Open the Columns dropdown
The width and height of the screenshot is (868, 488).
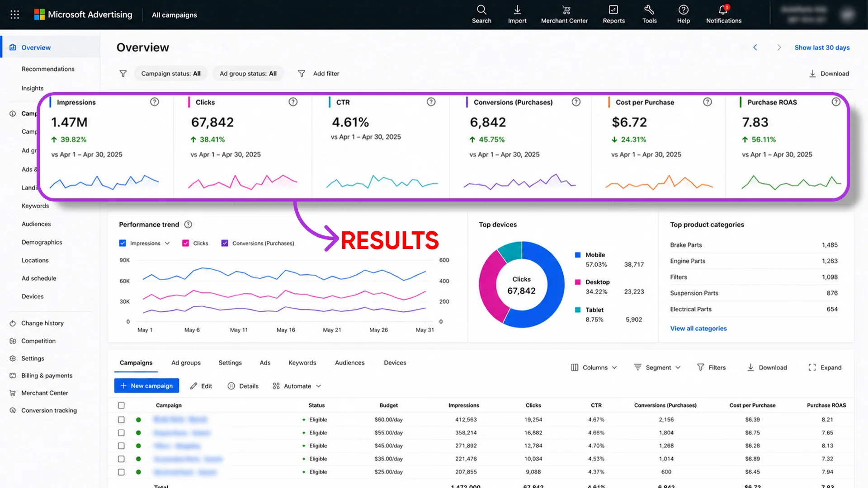pyautogui.click(x=594, y=367)
